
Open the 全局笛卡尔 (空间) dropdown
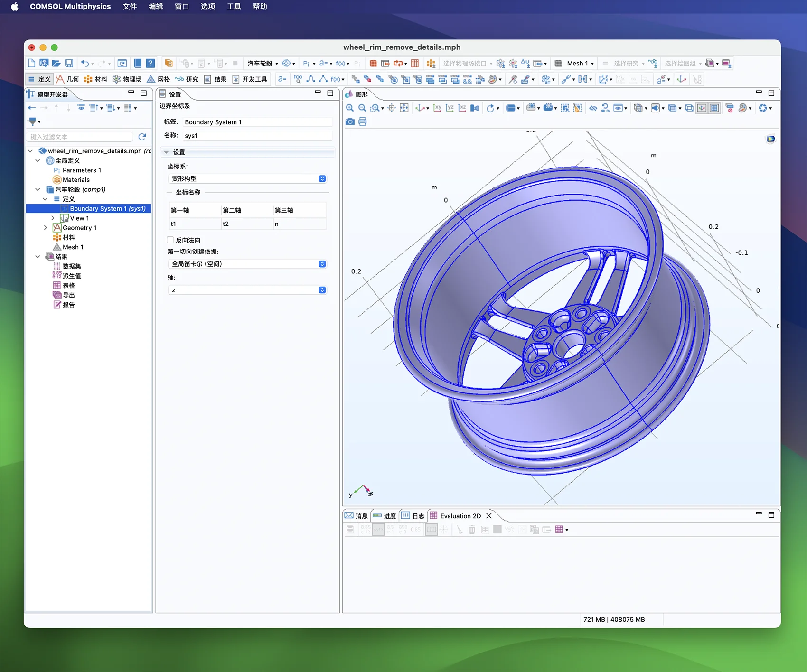(247, 264)
